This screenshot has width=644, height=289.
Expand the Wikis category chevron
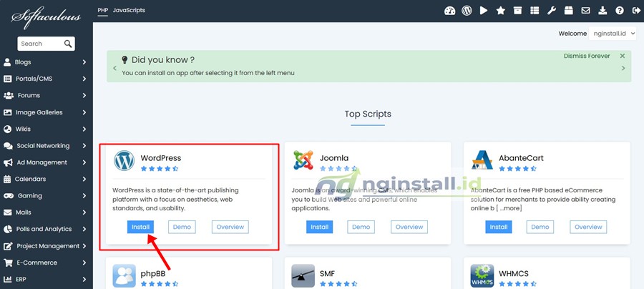point(84,129)
